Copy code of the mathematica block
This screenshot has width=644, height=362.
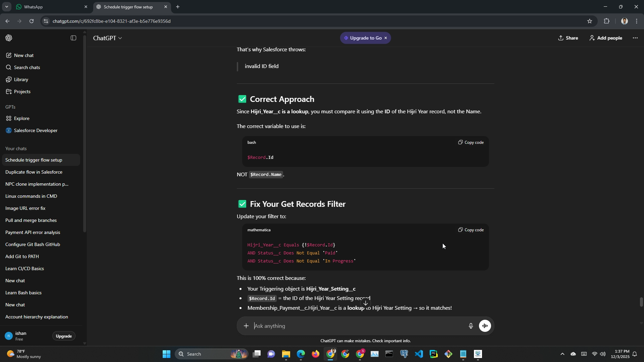coord(471,230)
